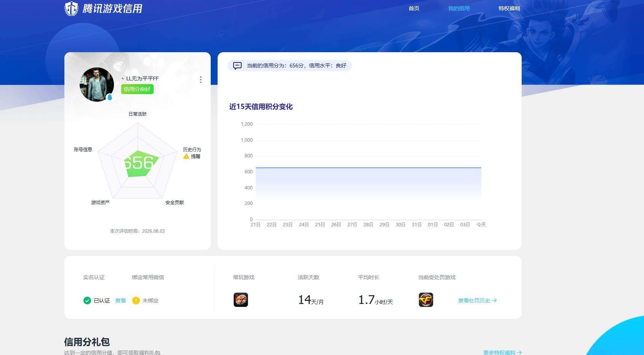Image resolution: width=644 pixels, height=355 pixels.
Task: Open the 查看 link next to 已认证
Action: click(x=120, y=301)
